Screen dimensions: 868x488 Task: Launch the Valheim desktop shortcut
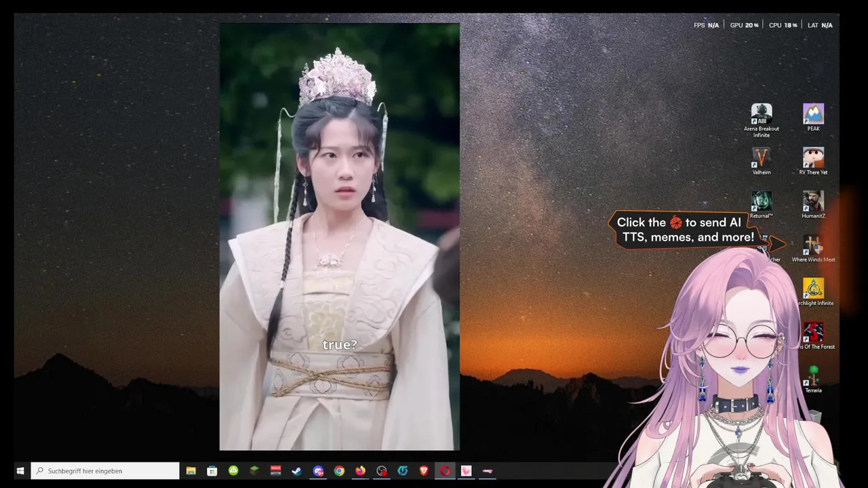click(762, 161)
